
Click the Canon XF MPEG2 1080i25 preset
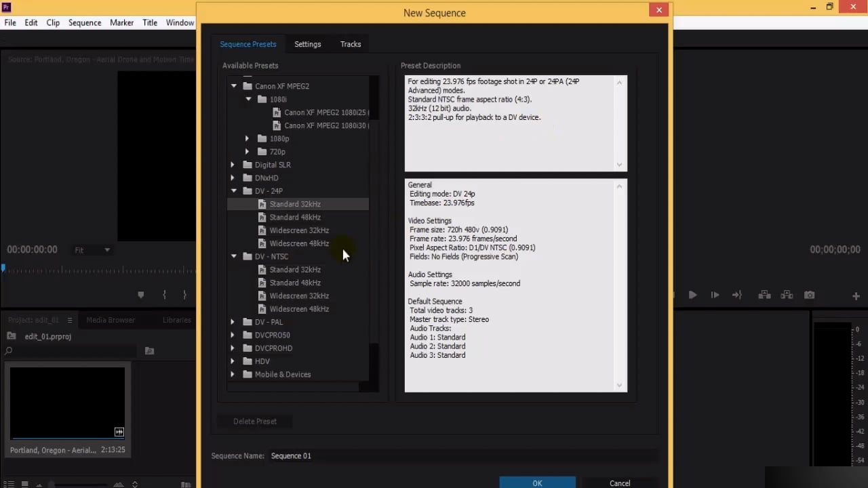[x=321, y=113]
